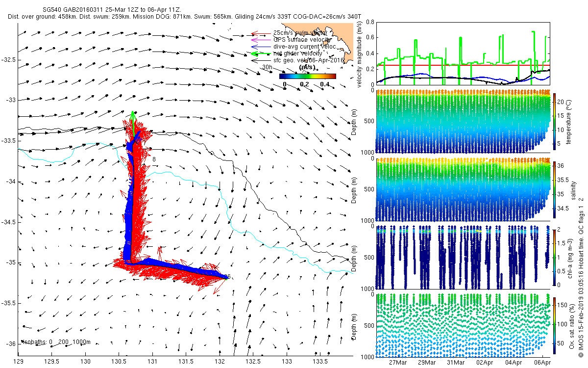Click the salinity colorbar
Image resolution: width=588 pixels, height=368 pixels.
coord(555,190)
